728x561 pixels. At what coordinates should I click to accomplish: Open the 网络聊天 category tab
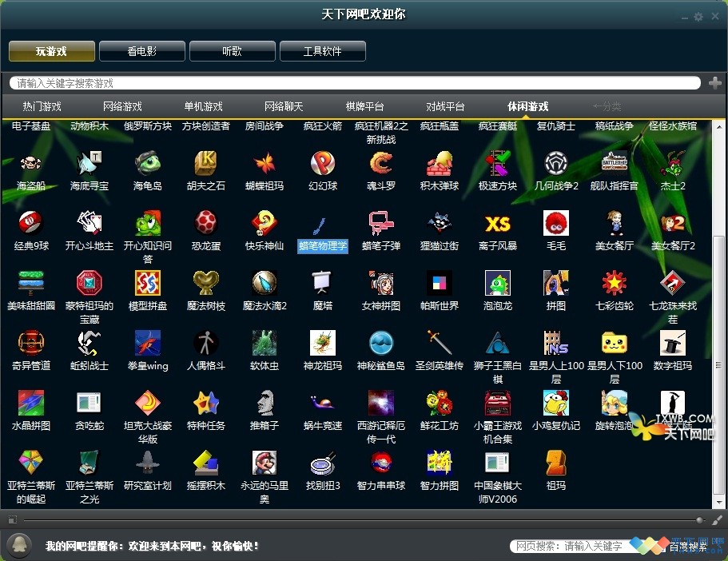(x=284, y=106)
